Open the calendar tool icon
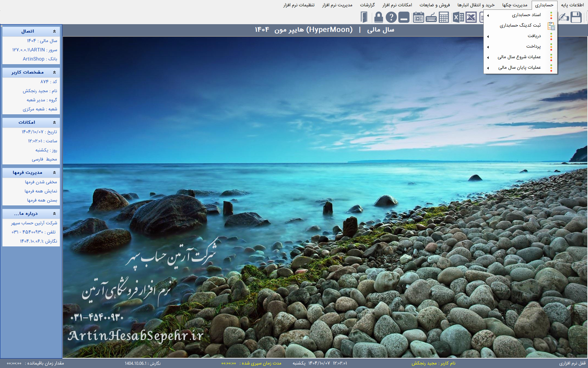Viewport: 588px width, 368px height. (418, 17)
